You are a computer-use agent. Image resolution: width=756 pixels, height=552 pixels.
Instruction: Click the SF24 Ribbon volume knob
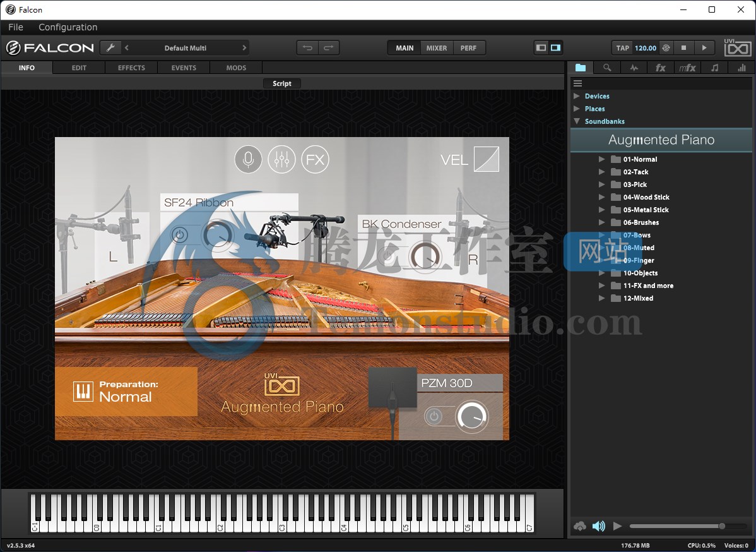point(218,235)
